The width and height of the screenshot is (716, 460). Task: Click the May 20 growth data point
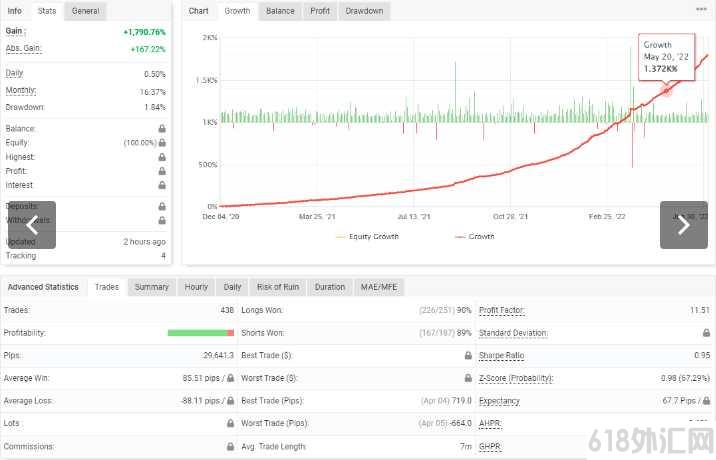click(x=667, y=91)
